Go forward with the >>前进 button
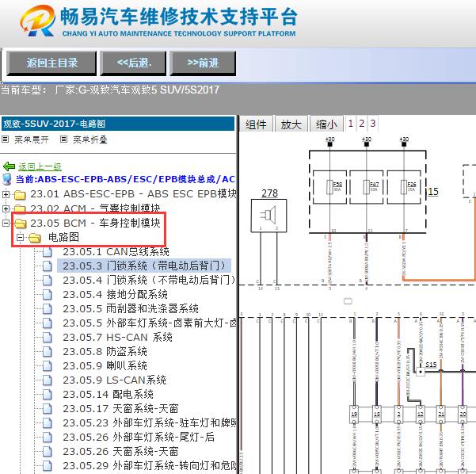 click(x=203, y=63)
